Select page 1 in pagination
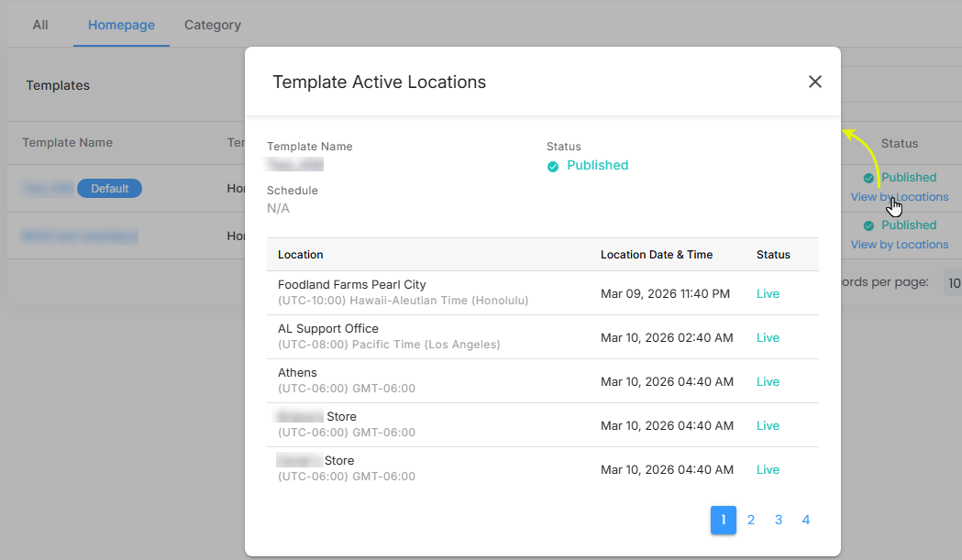The width and height of the screenshot is (962, 560). (x=723, y=520)
